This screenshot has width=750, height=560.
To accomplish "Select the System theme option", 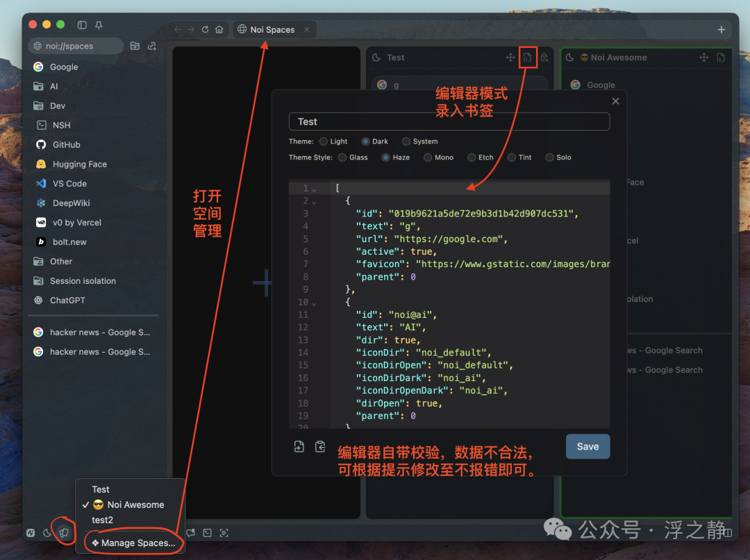I will pyautogui.click(x=406, y=142).
